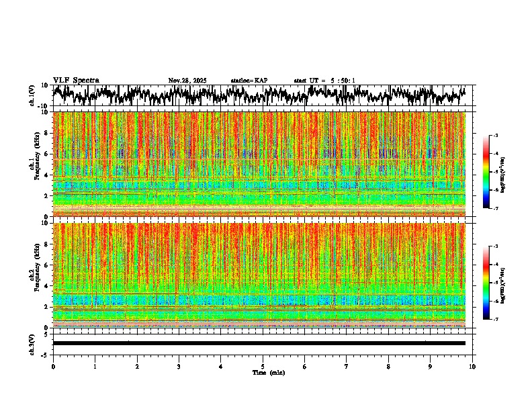Click the '4' kHz tick on ch.1 spectrogram axis
This screenshot has width=532, height=411.
click(47, 175)
